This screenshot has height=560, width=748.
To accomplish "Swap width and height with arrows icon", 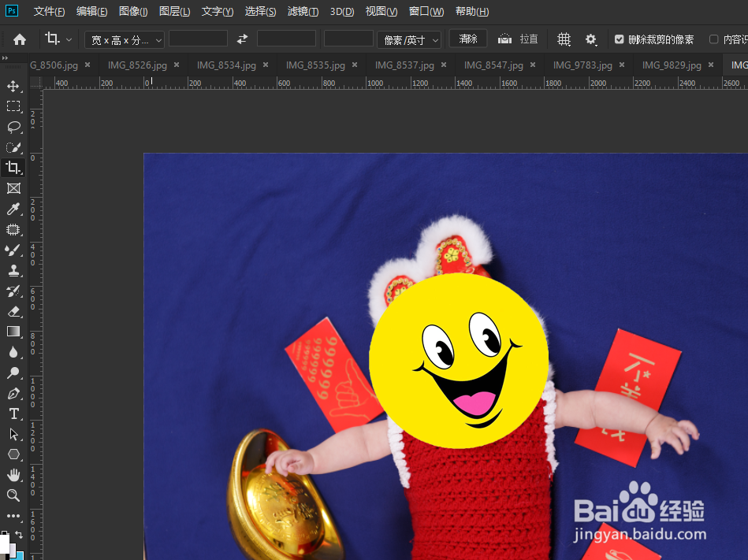I will click(x=242, y=39).
